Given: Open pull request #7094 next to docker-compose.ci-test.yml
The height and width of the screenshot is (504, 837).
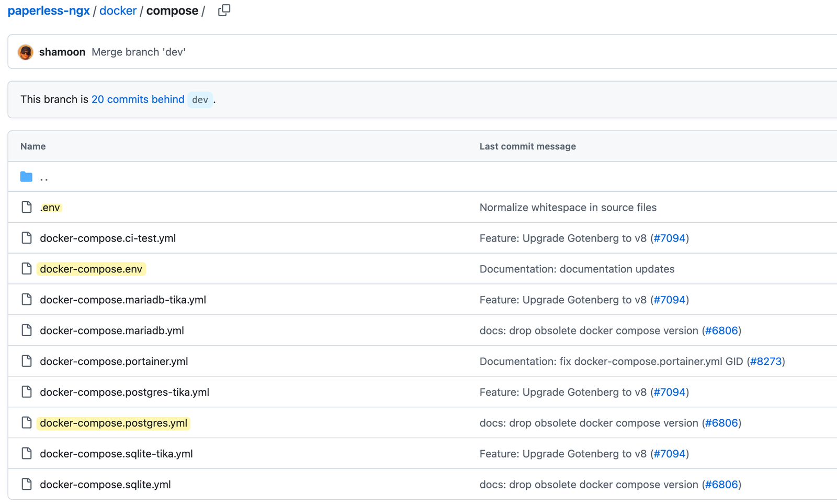Looking at the screenshot, I should pos(670,238).
